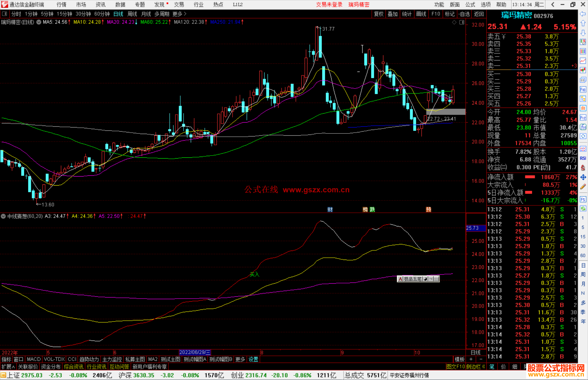Screen dimensions: 588x380
Task: Toggle the main chart indicator circle button
Action: [39, 22]
